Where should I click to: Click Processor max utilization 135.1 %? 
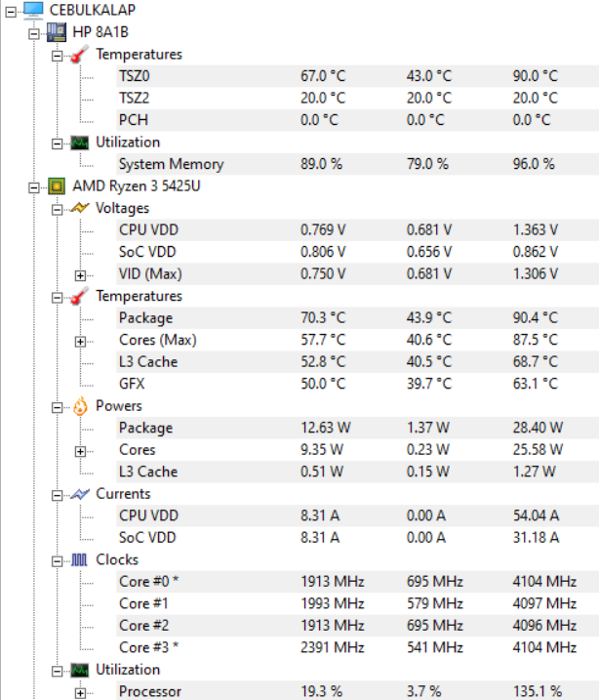point(537,692)
